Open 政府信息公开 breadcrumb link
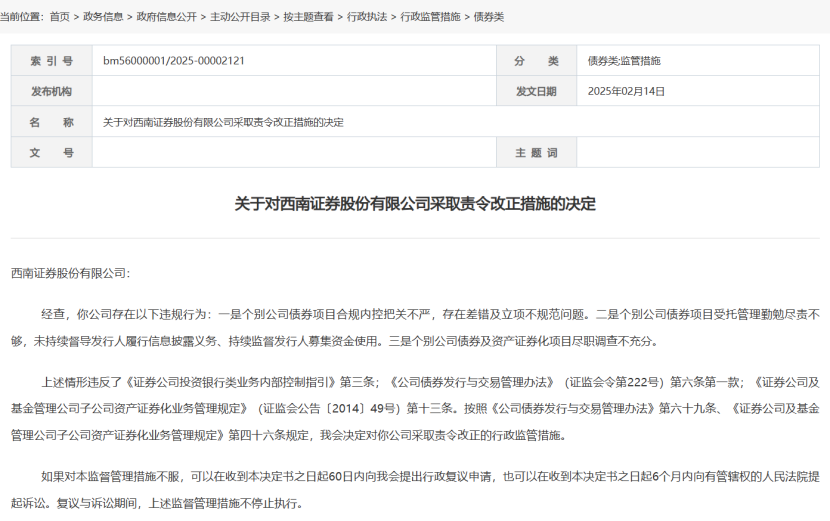 point(166,17)
